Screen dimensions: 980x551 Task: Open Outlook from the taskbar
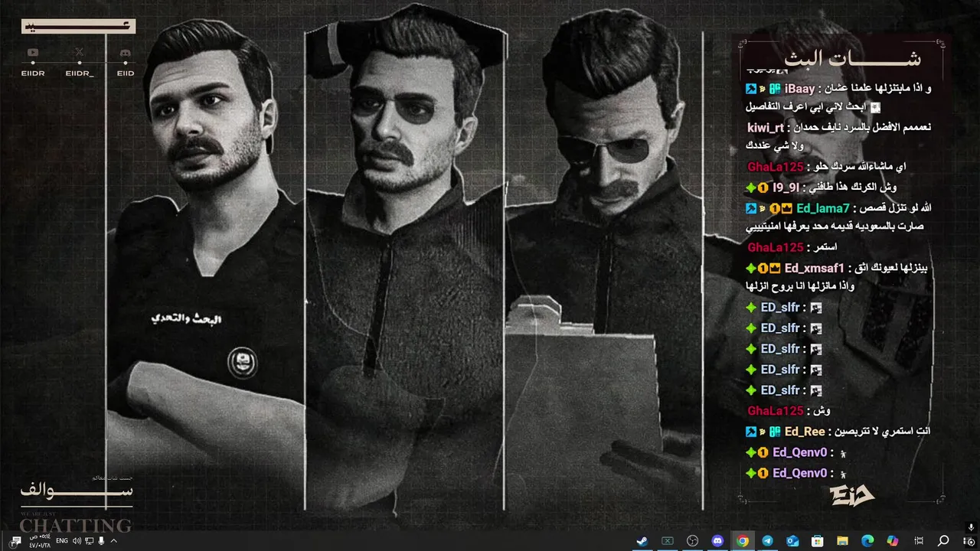pos(792,541)
